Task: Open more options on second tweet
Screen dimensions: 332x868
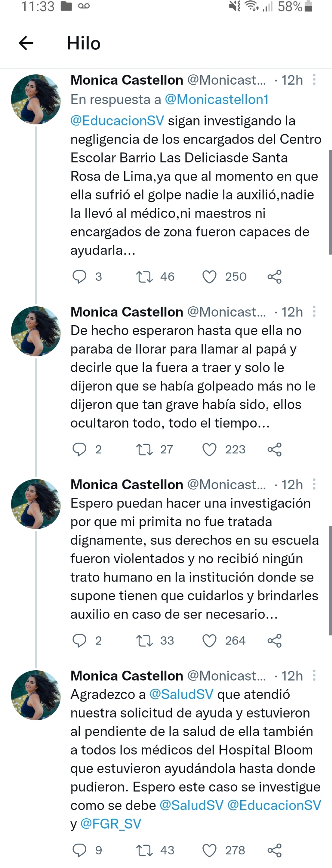Action: click(x=314, y=312)
